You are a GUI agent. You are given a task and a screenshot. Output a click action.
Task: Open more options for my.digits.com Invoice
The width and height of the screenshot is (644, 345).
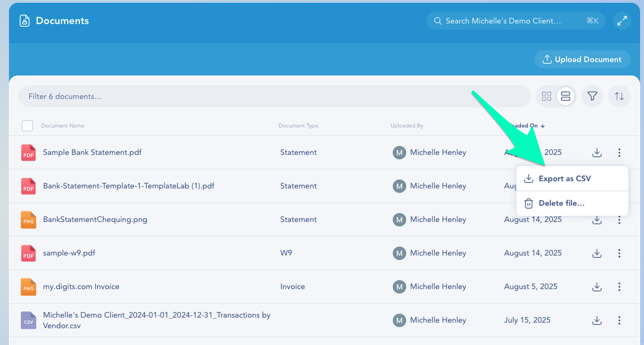(x=619, y=287)
